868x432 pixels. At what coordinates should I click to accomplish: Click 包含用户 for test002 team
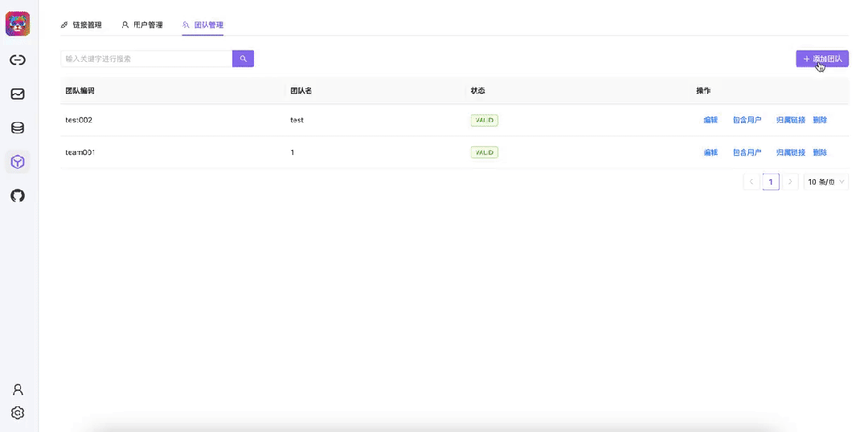click(747, 120)
